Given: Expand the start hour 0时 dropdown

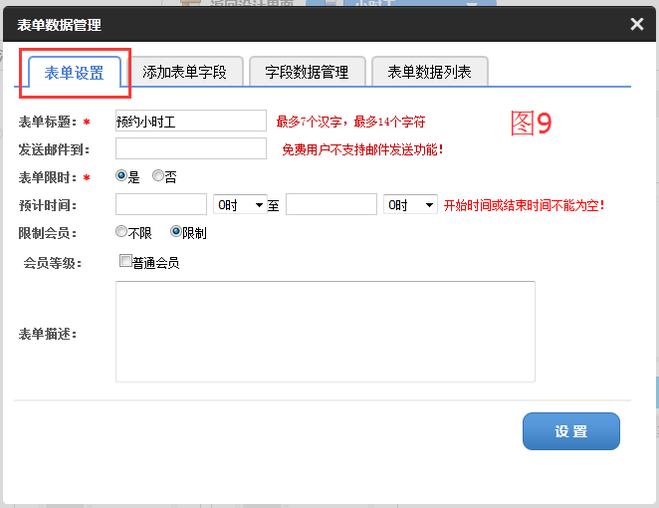Looking at the screenshot, I should 240,205.
